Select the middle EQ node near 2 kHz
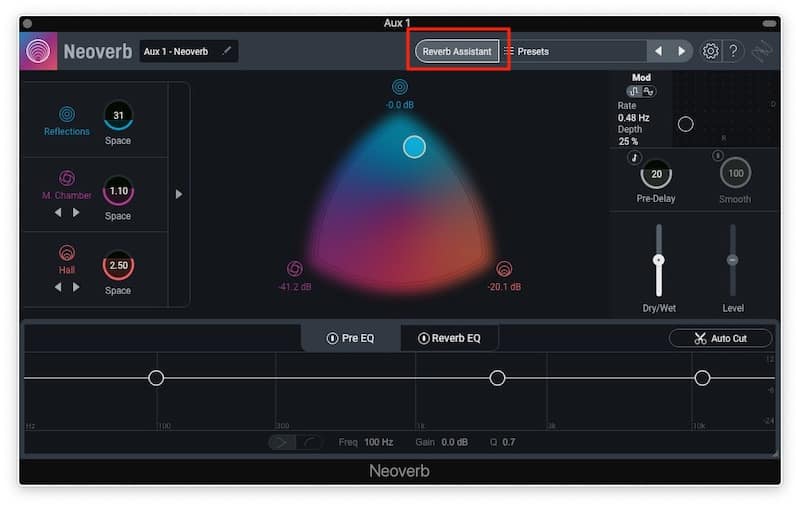Image resolution: width=800 pixels, height=507 pixels. coord(497,378)
